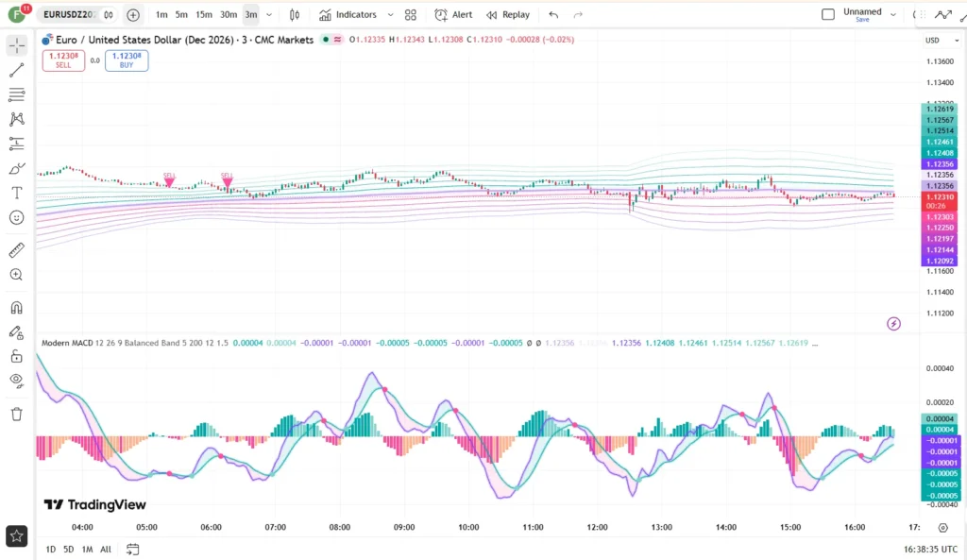The height and width of the screenshot is (560, 967).
Task: Expand the Indicators favorites chevron
Action: point(390,15)
